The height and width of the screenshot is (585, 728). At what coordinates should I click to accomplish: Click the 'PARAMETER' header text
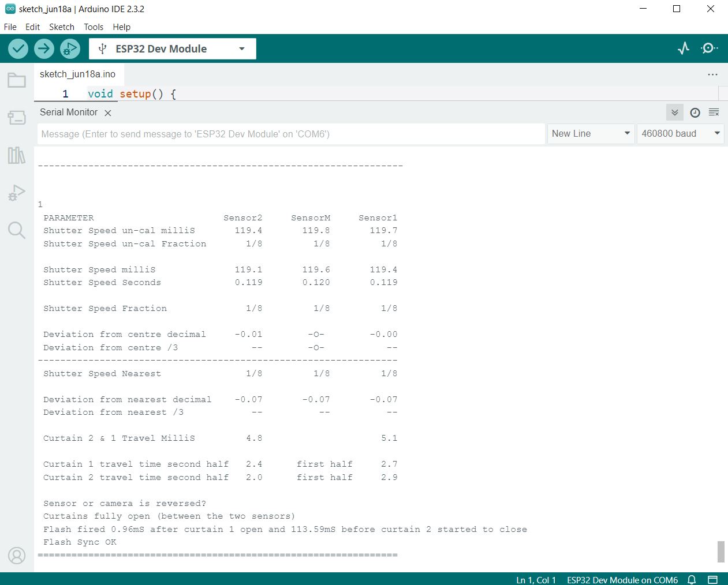click(69, 217)
